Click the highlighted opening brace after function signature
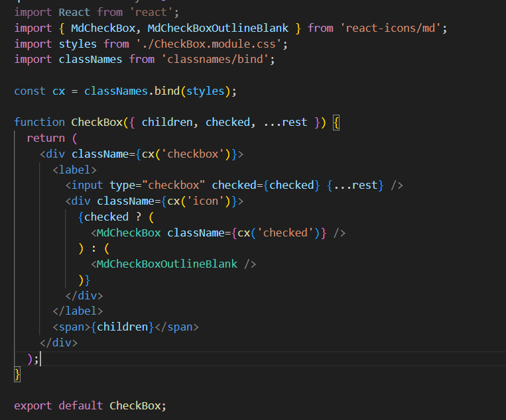The height and width of the screenshot is (420, 506). pos(336,123)
